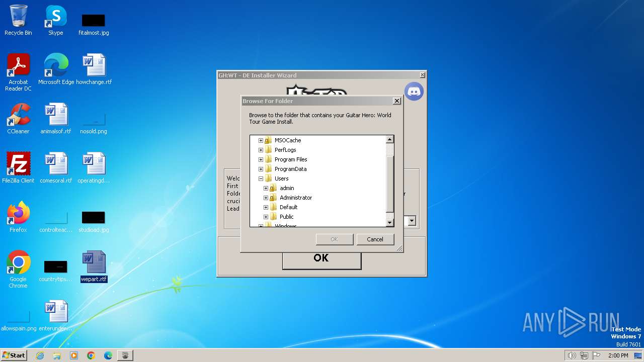Click Cancel in Browse For Folder
Screen dimensions: 644x362
click(375, 239)
